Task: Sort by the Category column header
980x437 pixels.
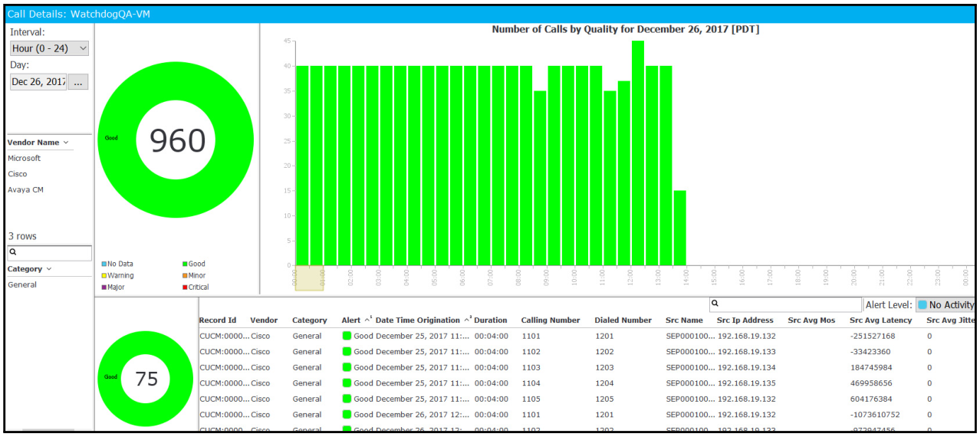Action: (310, 320)
